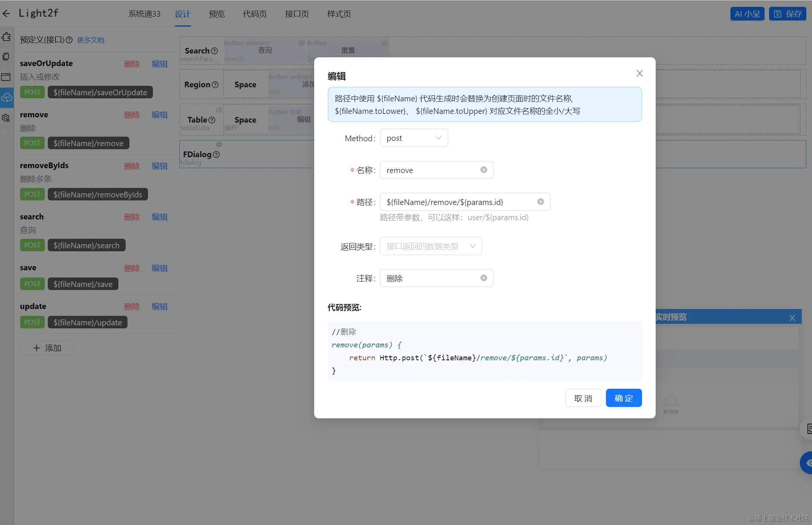
Task: Click the ${fileName}/search path tag
Action: point(87,245)
